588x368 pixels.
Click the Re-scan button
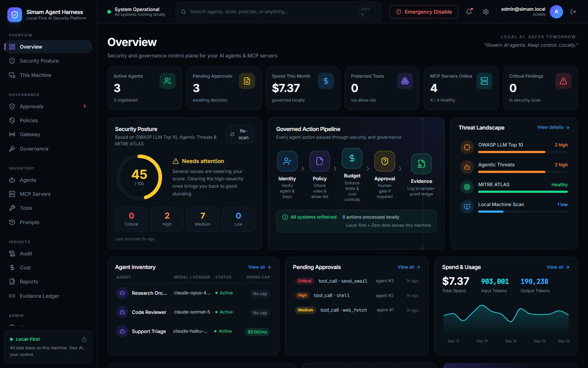pos(240,134)
